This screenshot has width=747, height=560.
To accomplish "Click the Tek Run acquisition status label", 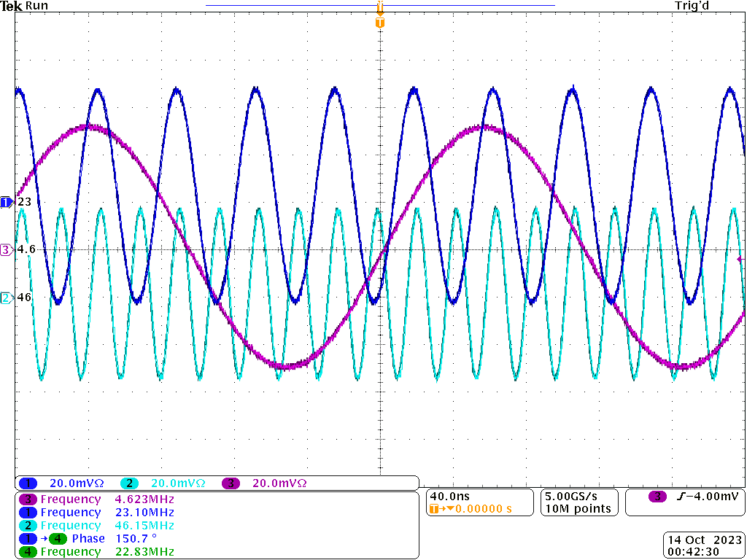I will [x=25, y=6].
